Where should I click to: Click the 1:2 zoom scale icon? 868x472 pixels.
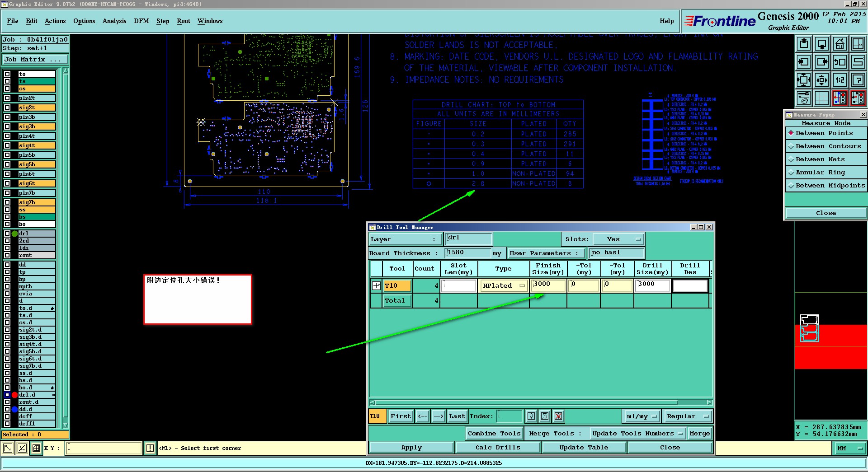pos(840,80)
